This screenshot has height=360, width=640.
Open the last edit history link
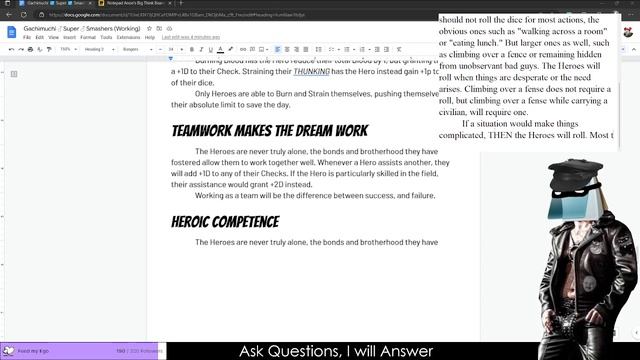(191, 37)
